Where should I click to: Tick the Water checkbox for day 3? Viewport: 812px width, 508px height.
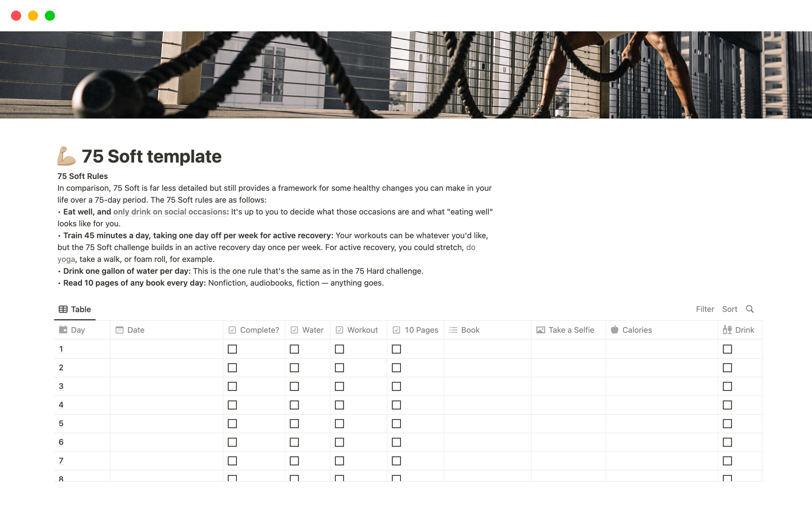294,387
